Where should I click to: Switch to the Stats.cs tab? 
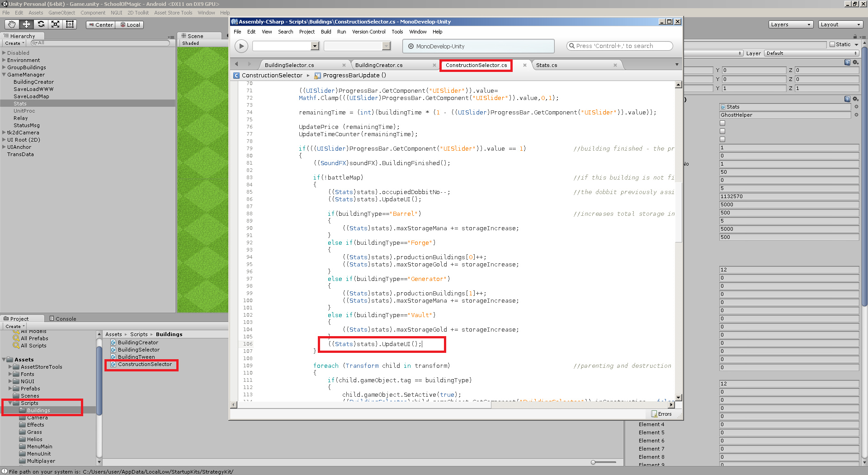(547, 65)
